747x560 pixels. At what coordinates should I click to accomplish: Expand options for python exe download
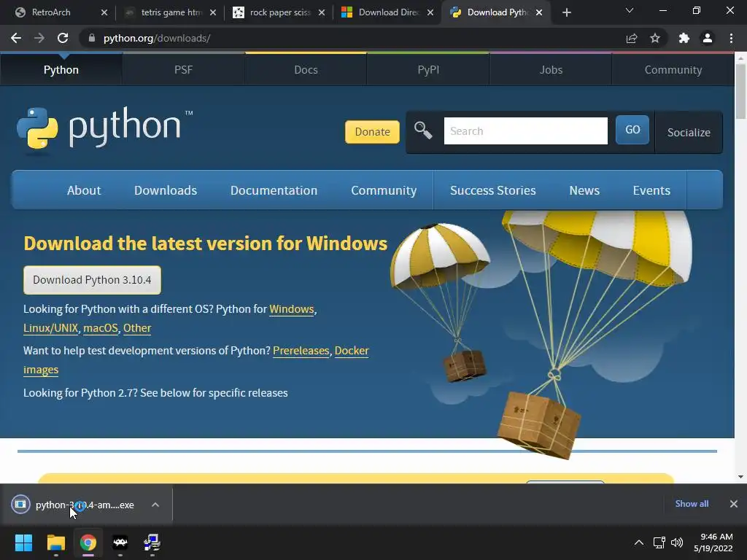tap(155, 505)
